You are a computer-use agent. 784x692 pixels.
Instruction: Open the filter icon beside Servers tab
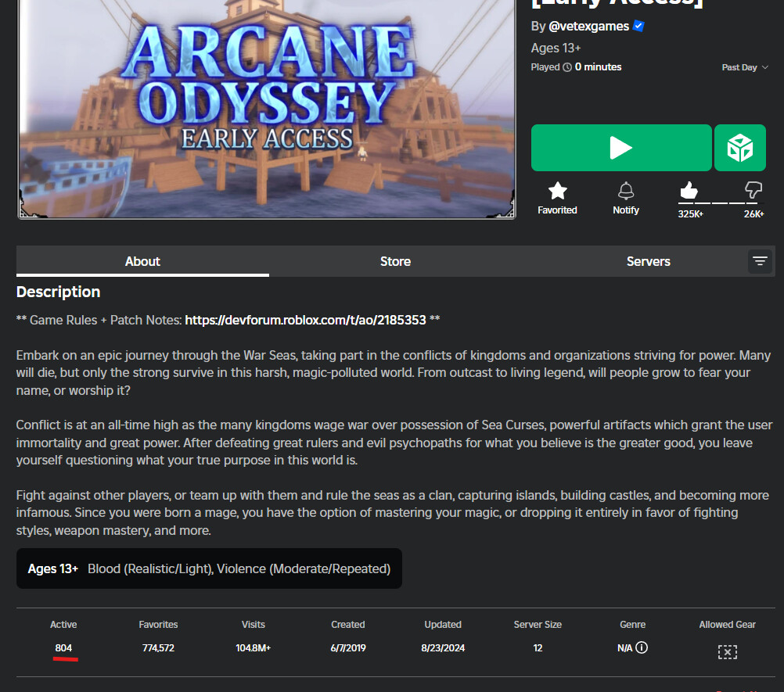760,261
